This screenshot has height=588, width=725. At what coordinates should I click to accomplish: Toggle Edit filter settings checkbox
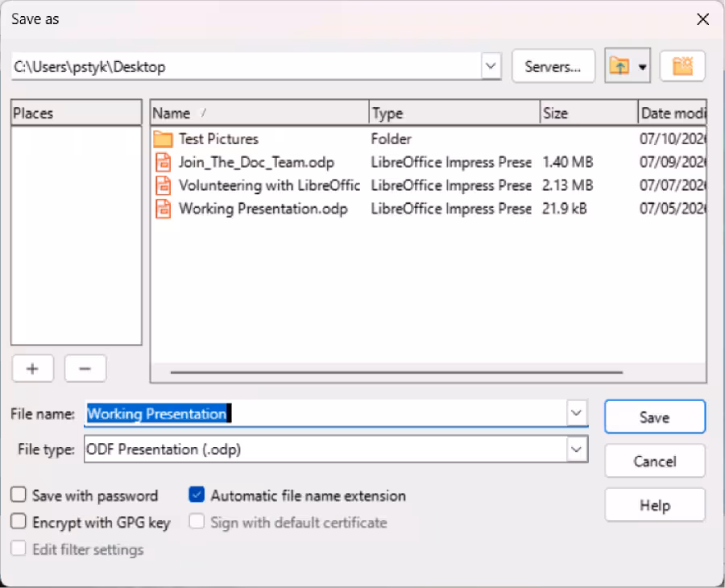point(19,549)
